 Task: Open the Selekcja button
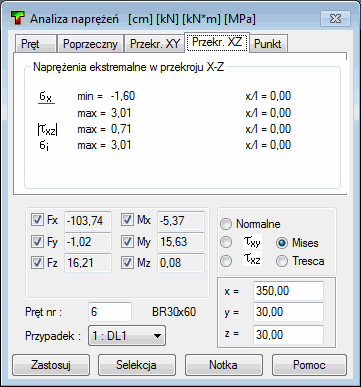[x=137, y=365]
